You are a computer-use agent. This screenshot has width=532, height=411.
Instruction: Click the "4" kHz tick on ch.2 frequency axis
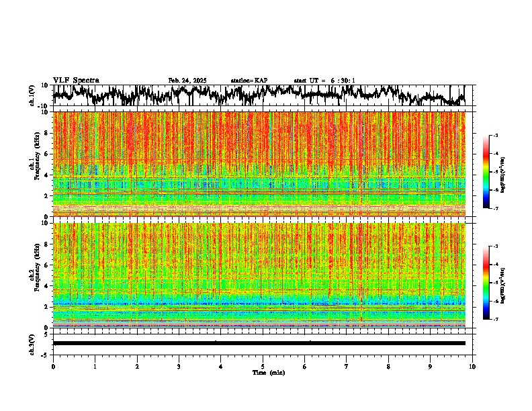coord(47,286)
